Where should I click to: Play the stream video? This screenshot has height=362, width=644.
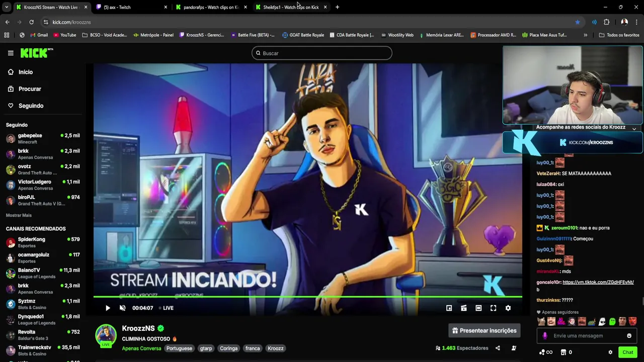coord(108,308)
